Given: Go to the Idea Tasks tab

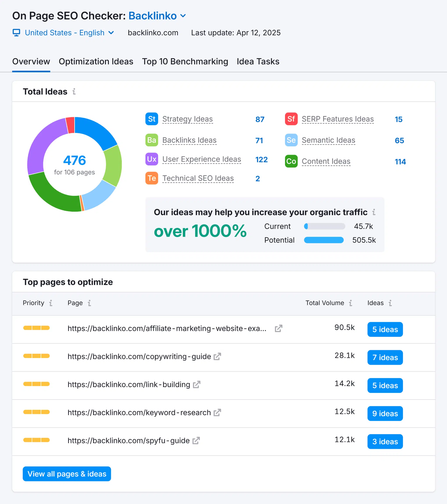Looking at the screenshot, I should coord(258,61).
